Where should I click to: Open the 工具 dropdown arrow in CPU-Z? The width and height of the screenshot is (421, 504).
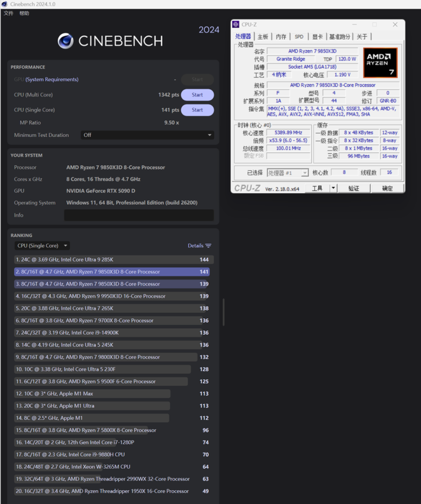coord(333,188)
